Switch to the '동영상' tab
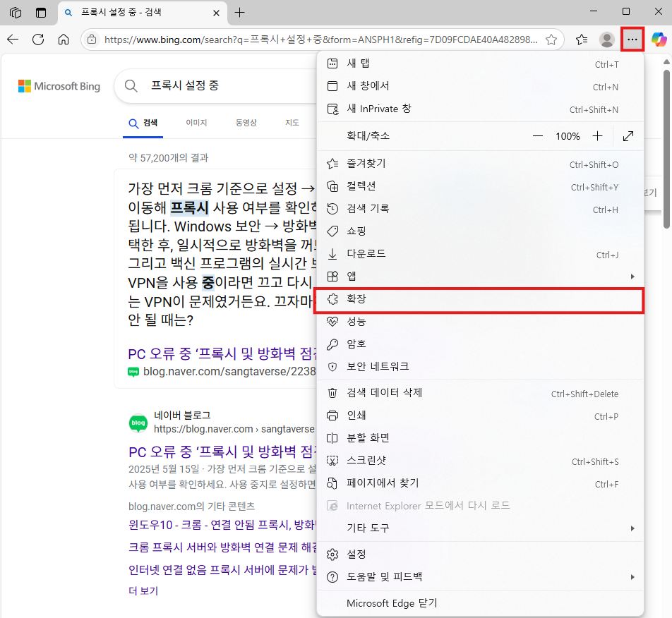 246,123
